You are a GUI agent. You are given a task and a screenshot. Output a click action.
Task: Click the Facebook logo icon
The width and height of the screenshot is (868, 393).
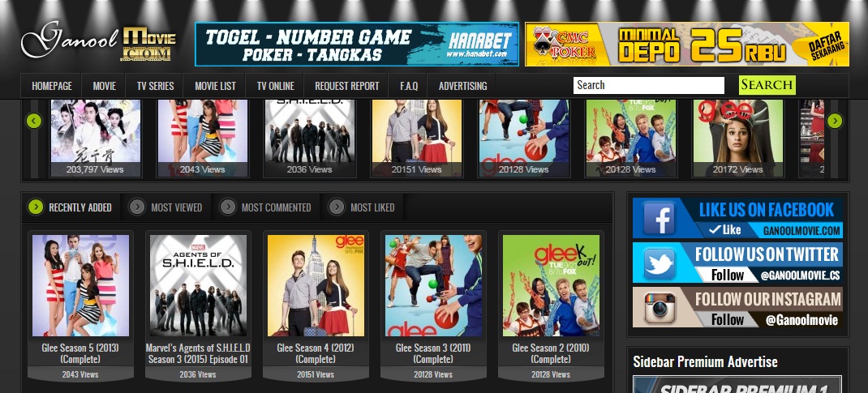(x=658, y=218)
